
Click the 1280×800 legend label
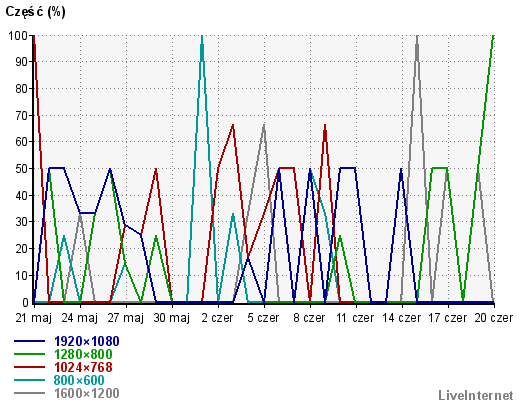83,354
